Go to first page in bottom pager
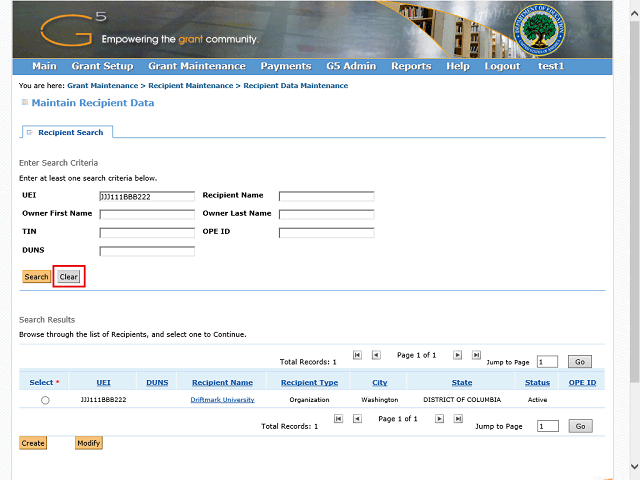 point(338,419)
